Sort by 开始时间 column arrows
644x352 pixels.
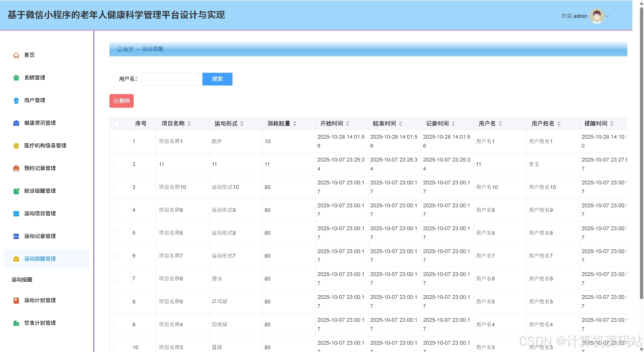[x=348, y=124]
